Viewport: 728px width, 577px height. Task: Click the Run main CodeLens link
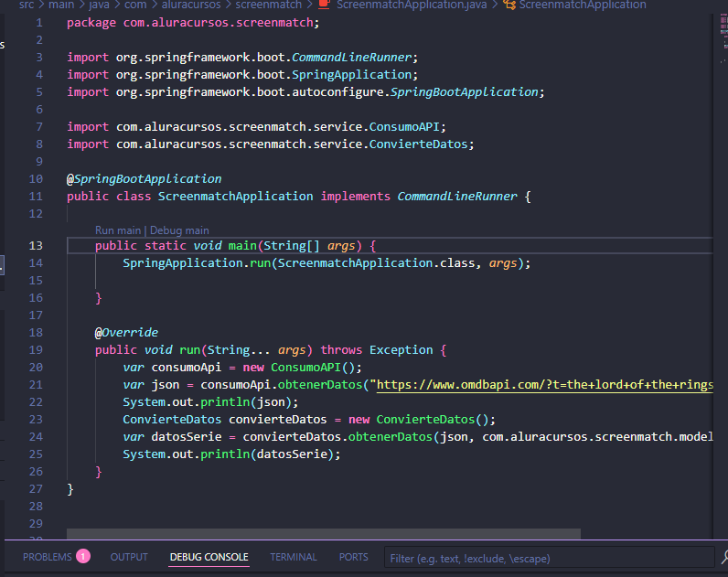118,230
